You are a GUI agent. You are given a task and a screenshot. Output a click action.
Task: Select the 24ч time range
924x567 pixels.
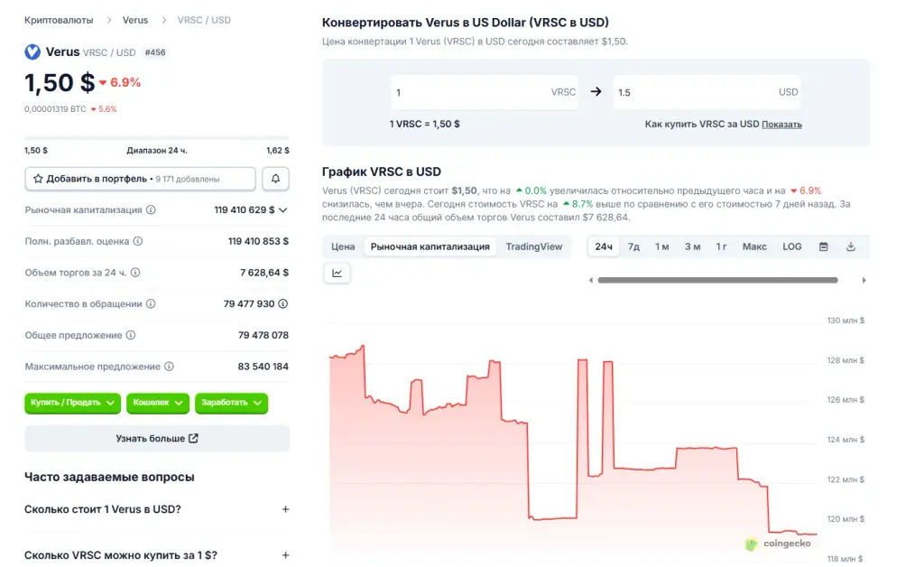[604, 246]
